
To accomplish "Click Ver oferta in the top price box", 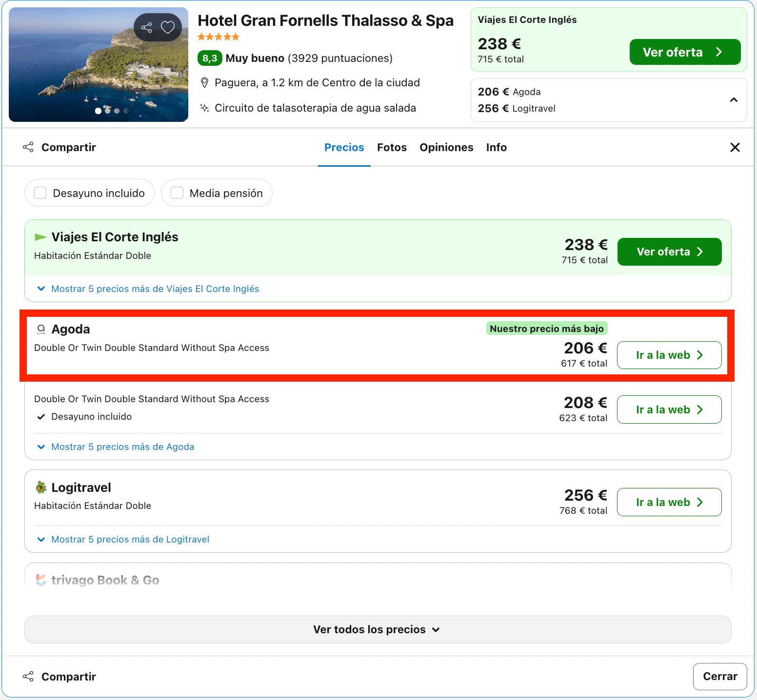I will point(685,52).
